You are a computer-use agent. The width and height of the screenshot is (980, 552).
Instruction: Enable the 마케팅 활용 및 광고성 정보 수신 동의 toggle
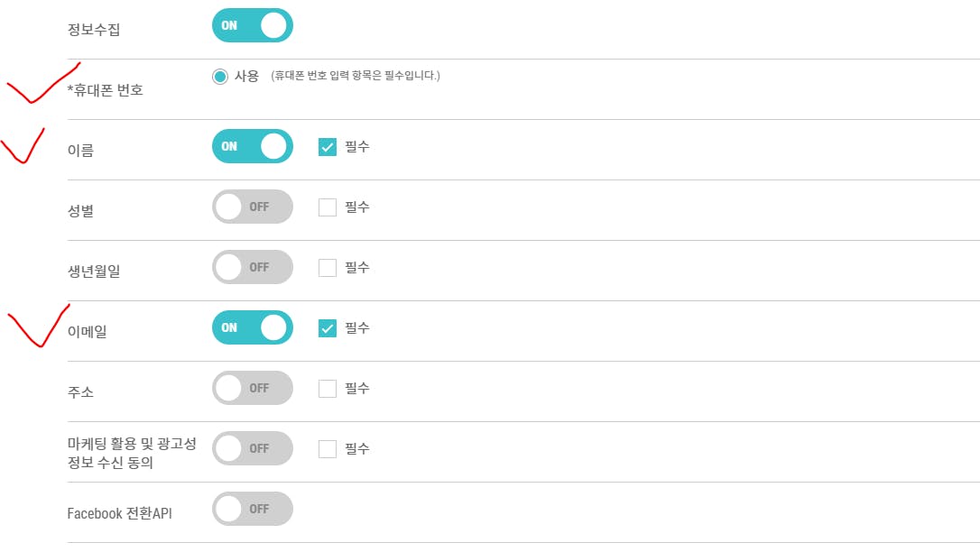pos(252,448)
